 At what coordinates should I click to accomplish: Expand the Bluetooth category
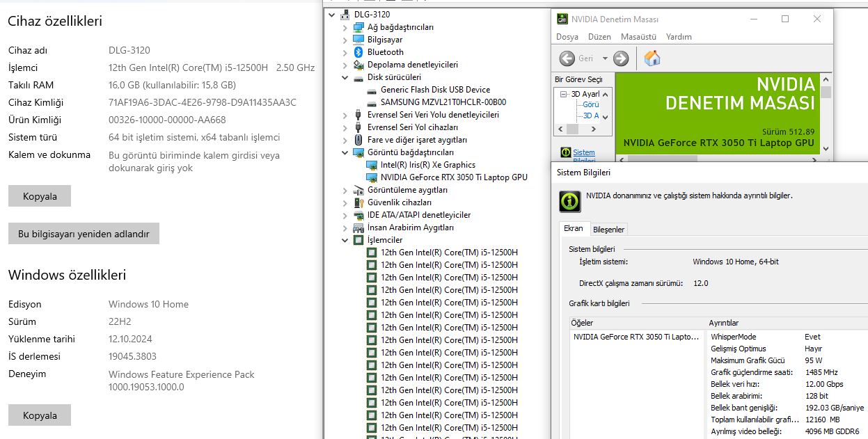[x=345, y=52]
